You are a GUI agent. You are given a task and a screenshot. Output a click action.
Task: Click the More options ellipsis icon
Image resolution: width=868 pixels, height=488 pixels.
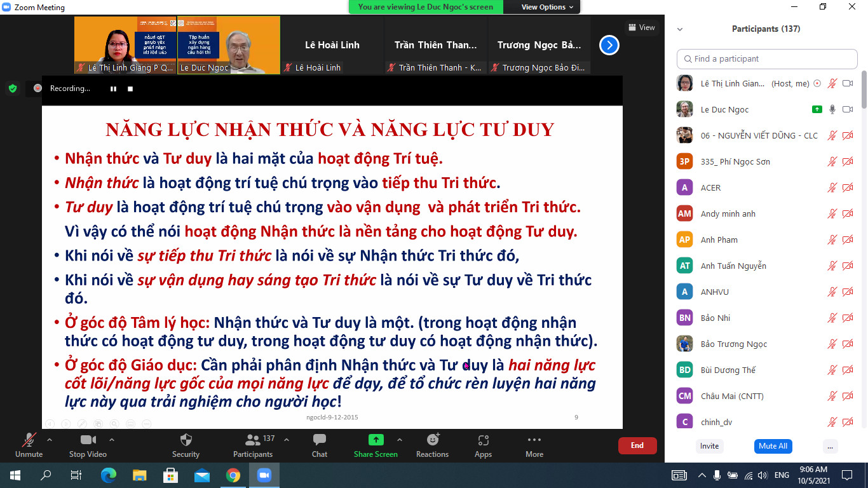tap(534, 440)
